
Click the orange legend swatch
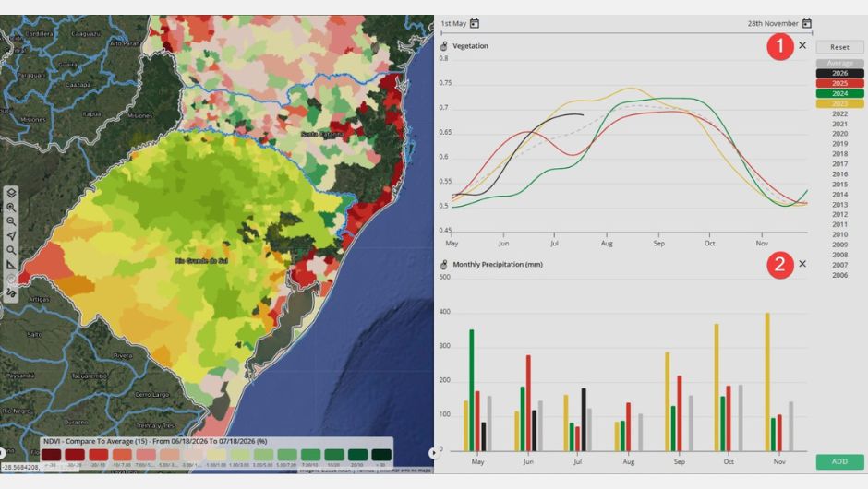122,455
